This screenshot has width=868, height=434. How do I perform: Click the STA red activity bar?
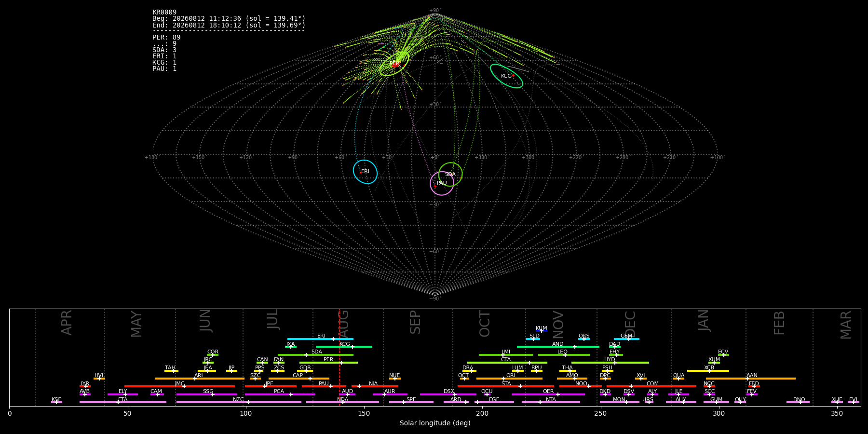point(506,386)
